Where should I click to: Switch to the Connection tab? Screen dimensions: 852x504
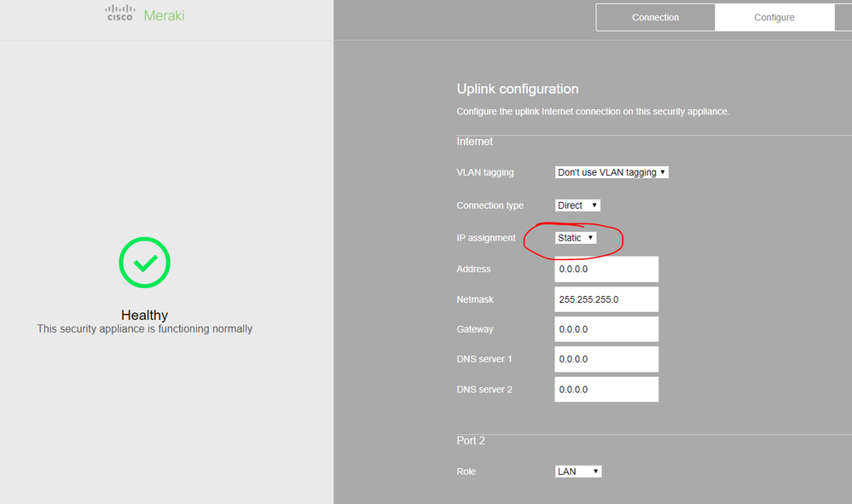(x=655, y=17)
